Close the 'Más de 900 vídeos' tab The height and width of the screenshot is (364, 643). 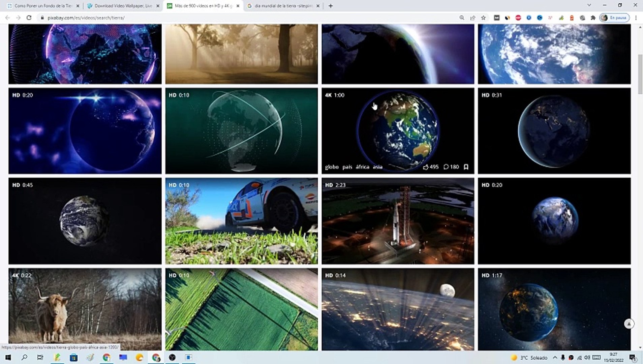pos(238,6)
